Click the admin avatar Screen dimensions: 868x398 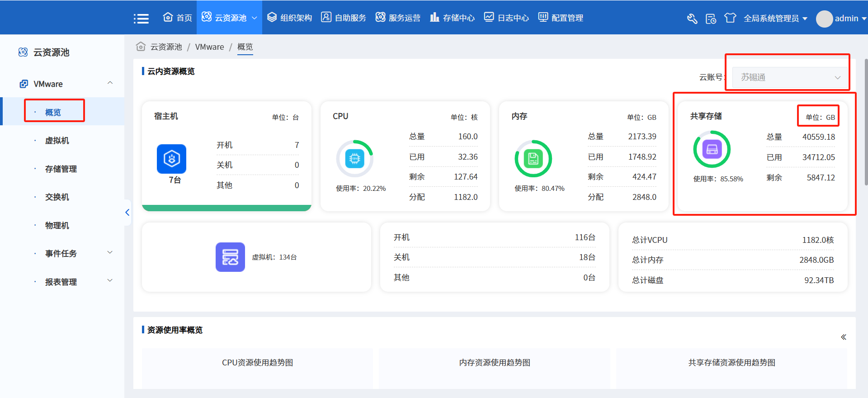824,19
